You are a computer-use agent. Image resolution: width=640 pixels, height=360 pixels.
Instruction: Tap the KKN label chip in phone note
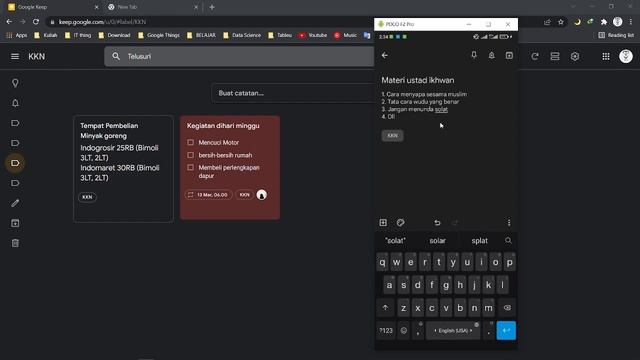pos(392,136)
